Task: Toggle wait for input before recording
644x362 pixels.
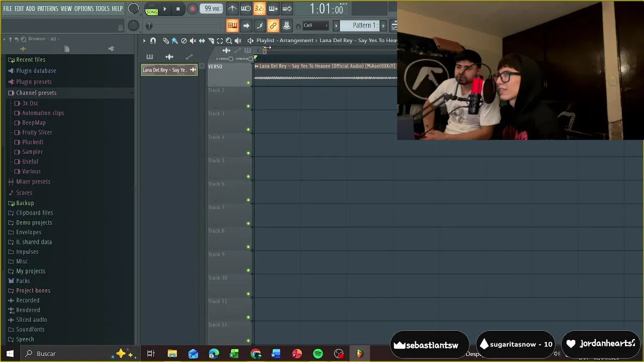Action: tap(246, 9)
